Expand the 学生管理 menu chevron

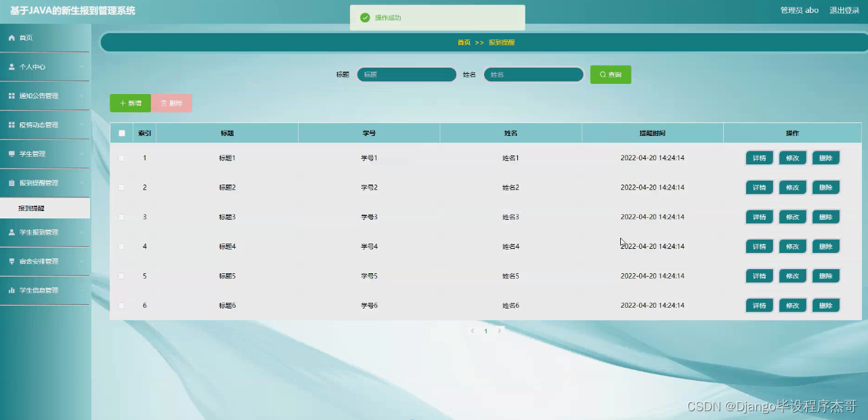[x=81, y=154]
